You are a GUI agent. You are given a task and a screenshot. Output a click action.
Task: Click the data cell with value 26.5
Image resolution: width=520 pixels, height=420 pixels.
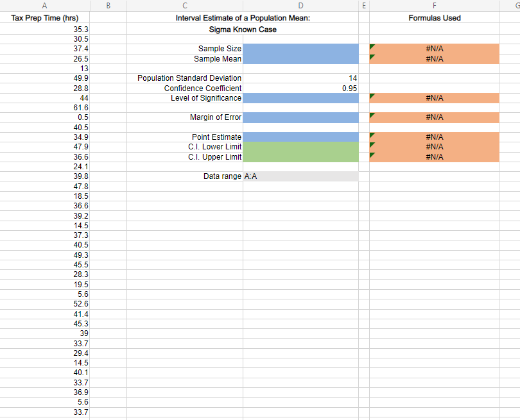pyautogui.click(x=45, y=59)
